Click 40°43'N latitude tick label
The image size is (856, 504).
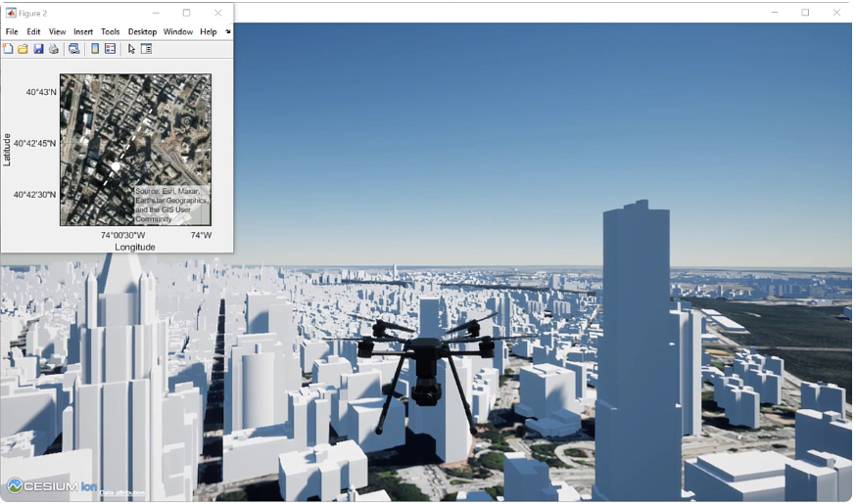click(x=41, y=92)
